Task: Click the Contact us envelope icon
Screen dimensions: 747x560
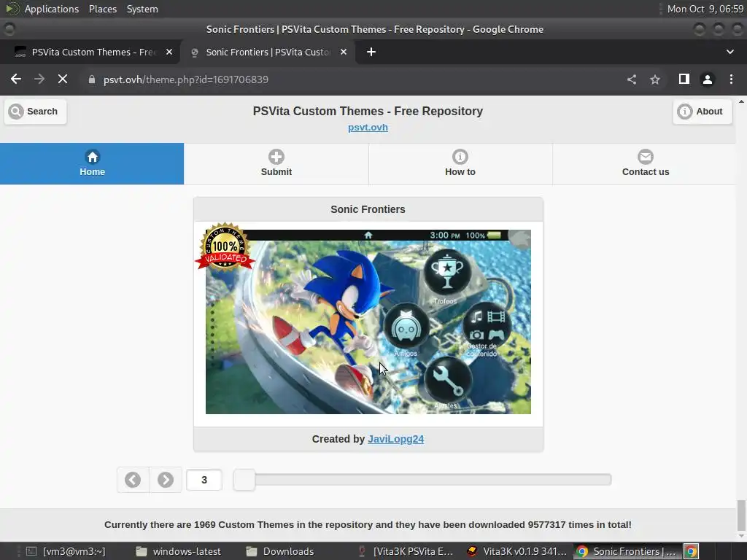Action: [x=646, y=157]
